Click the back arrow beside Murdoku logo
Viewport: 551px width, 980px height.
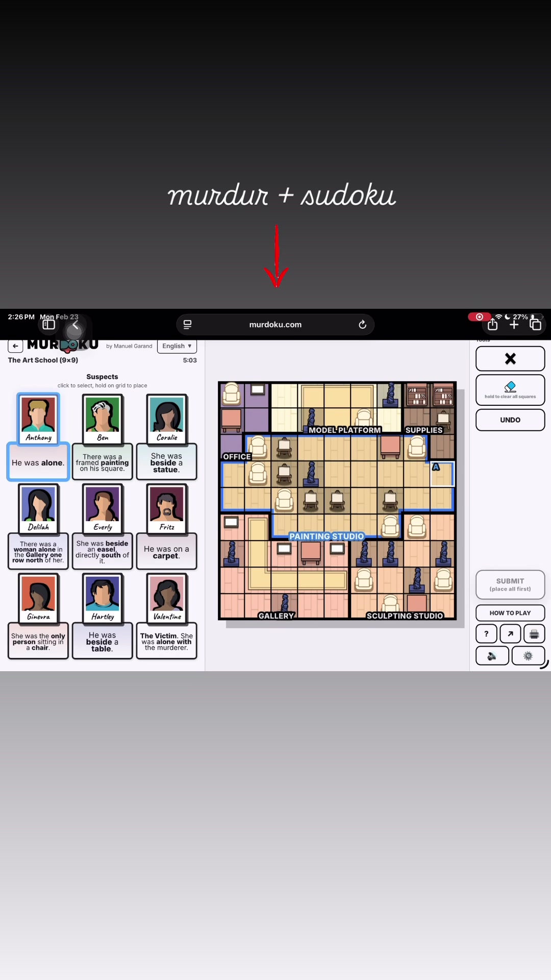[15, 346]
